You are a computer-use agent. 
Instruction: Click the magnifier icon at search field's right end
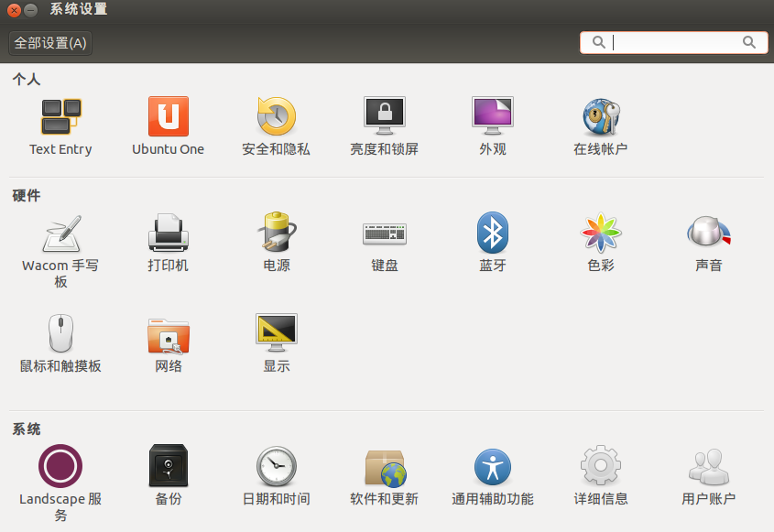[749, 42]
